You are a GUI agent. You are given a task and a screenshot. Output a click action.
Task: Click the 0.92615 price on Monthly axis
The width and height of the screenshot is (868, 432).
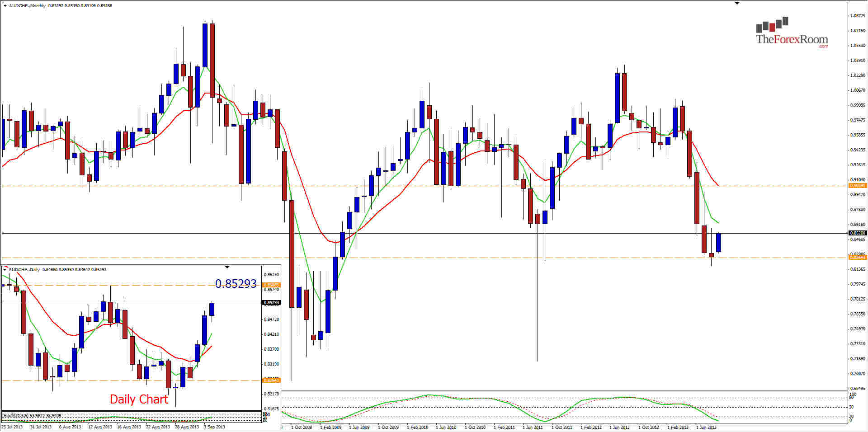(x=858, y=165)
